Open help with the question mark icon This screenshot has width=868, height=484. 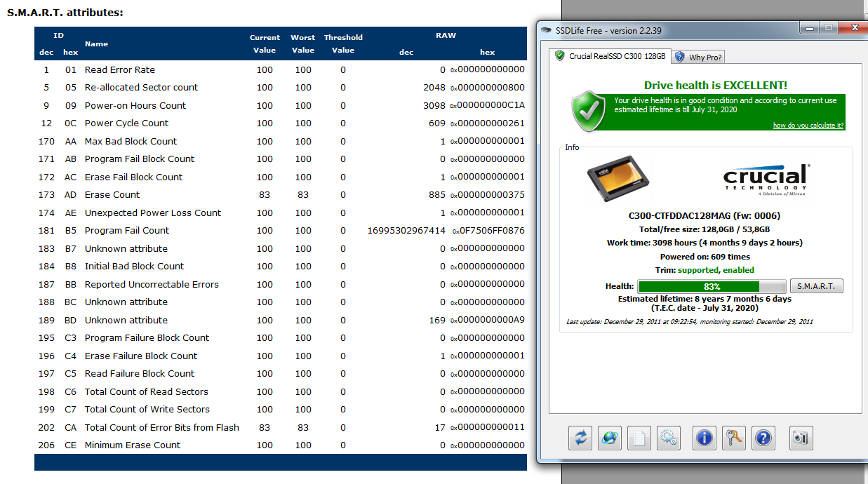click(763, 438)
